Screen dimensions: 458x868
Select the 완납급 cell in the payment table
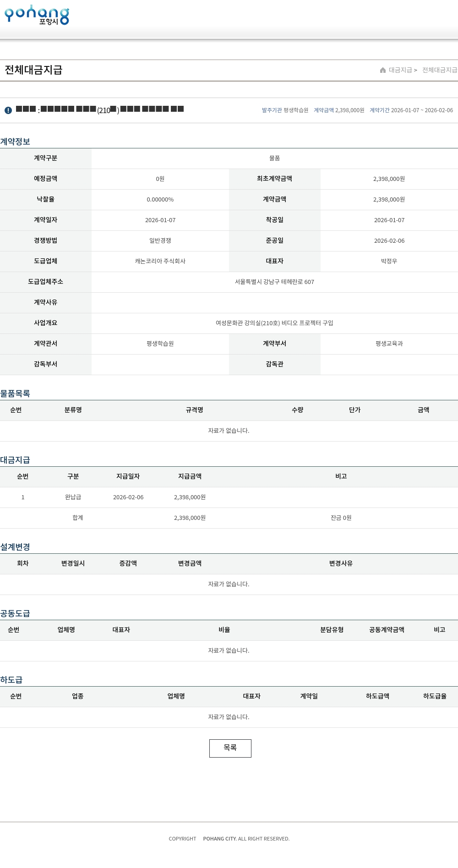point(73,497)
